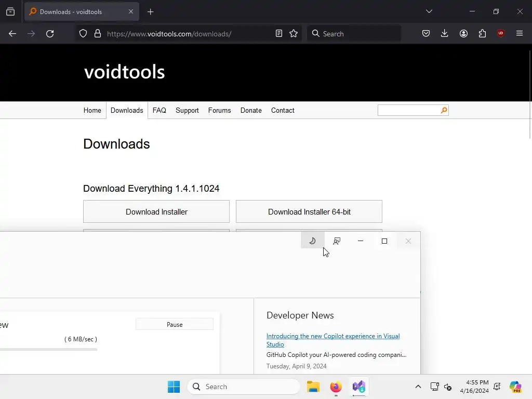Show site security info via the padlock icon

pos(98,34)
